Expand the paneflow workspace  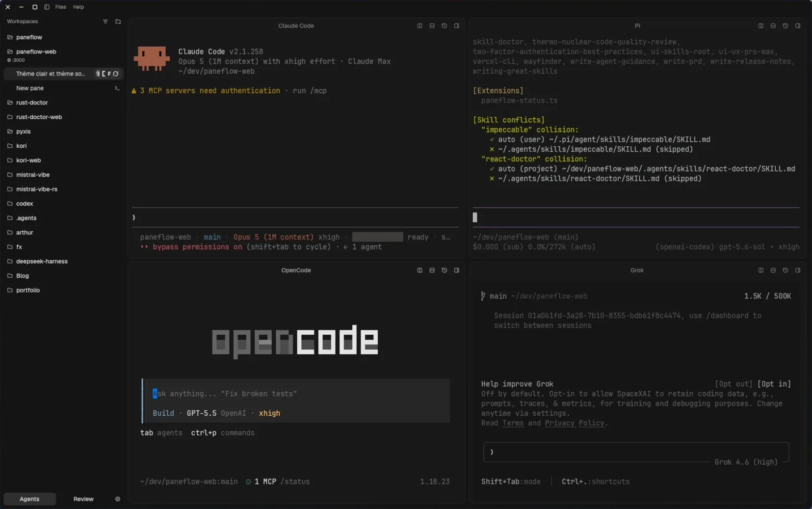tap(63, 37)
